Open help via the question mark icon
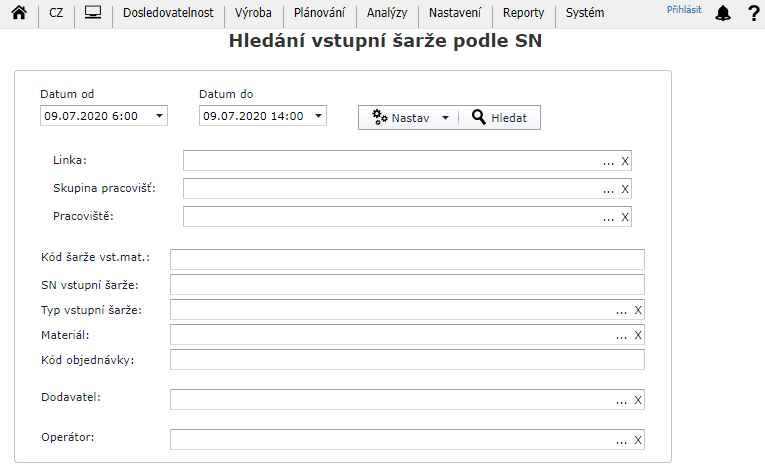Screen dimensions: 765x467 click(x=753, y=14)
